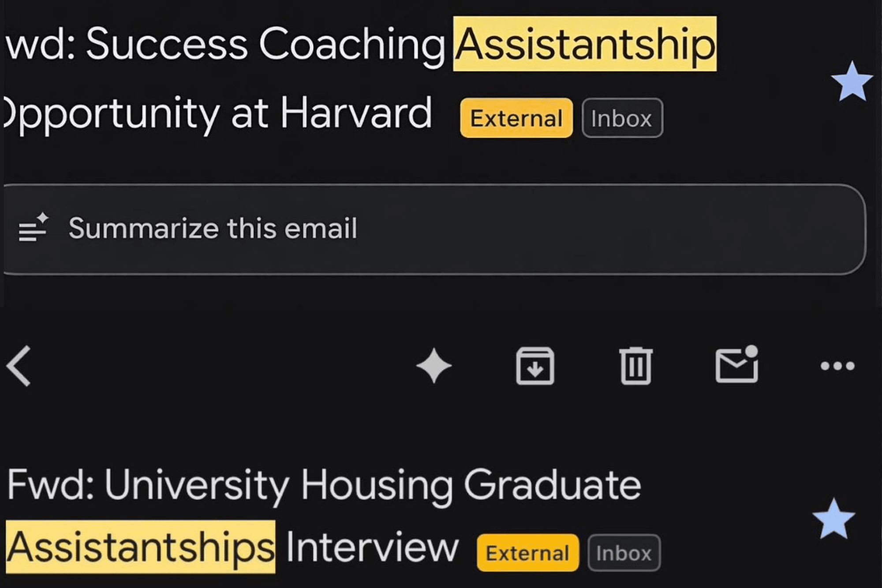
Task: Toggle star on University Housing Graduate email
Action: coord(833,519)
